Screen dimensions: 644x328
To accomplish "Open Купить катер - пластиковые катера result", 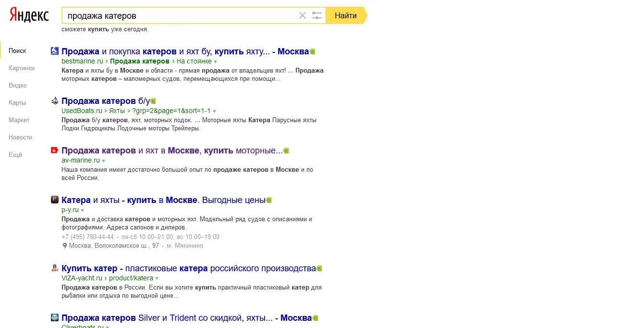I will (189, 268).
